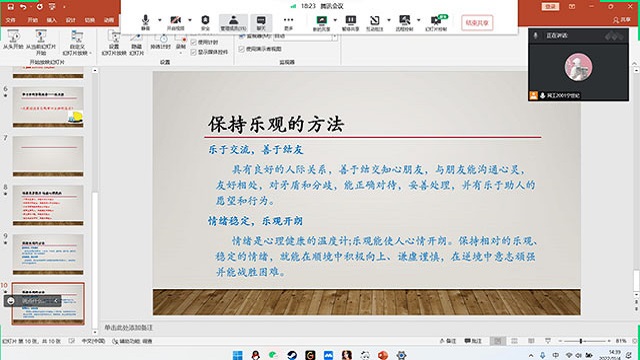Click Accessibility check in status bar
This screenshot has width=640, height=360.
pos(132,341)
